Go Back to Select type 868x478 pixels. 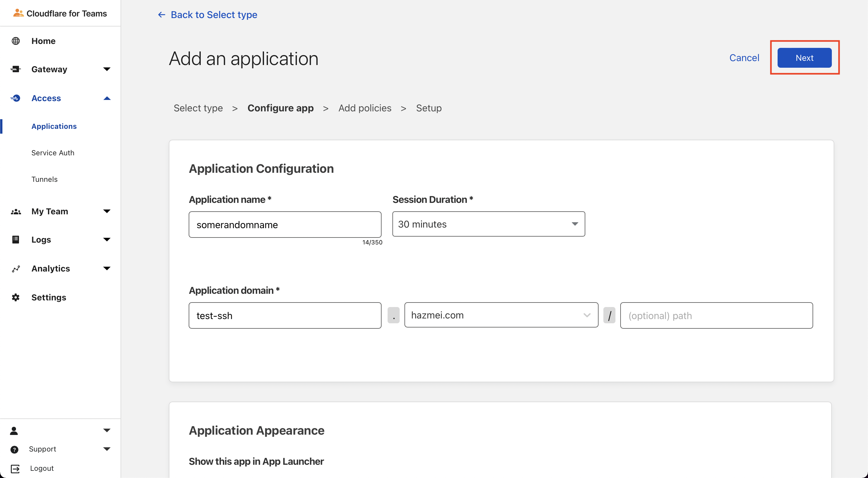pos(207,14)
